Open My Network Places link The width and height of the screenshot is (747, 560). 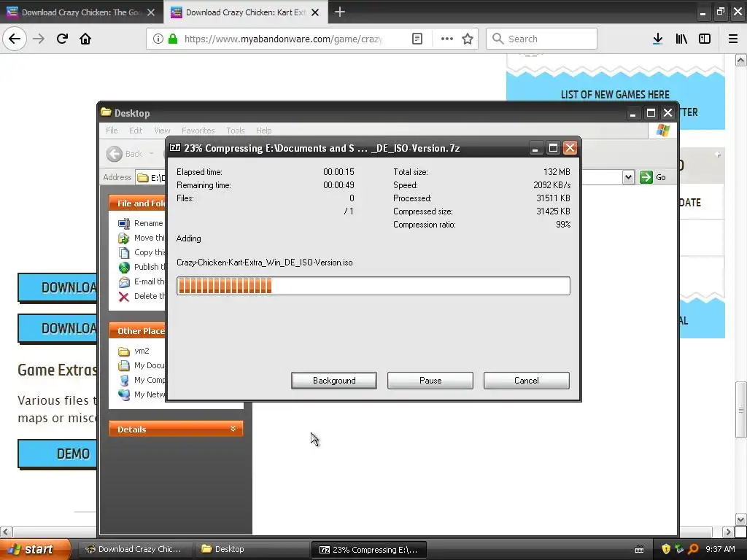coord(142,394)
